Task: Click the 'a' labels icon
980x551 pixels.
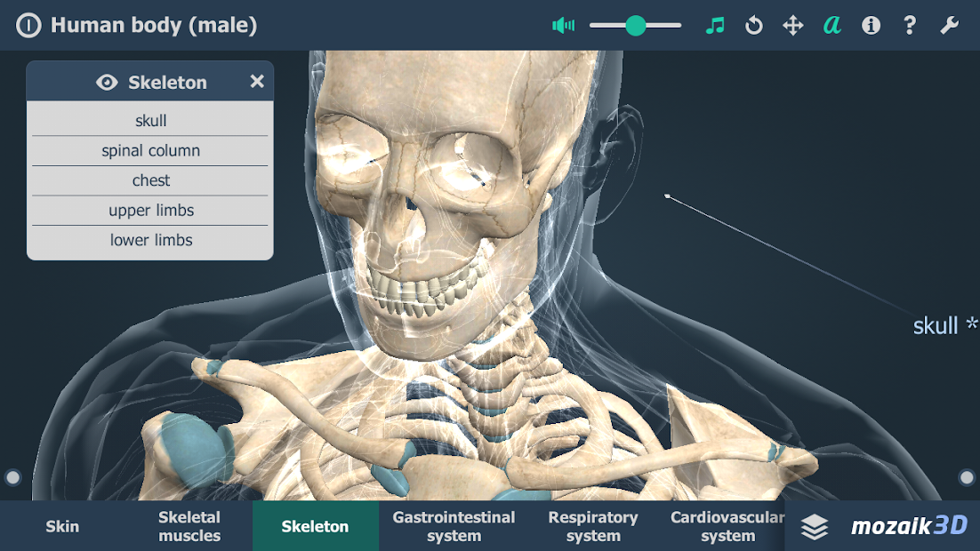Action: point(831,25)
